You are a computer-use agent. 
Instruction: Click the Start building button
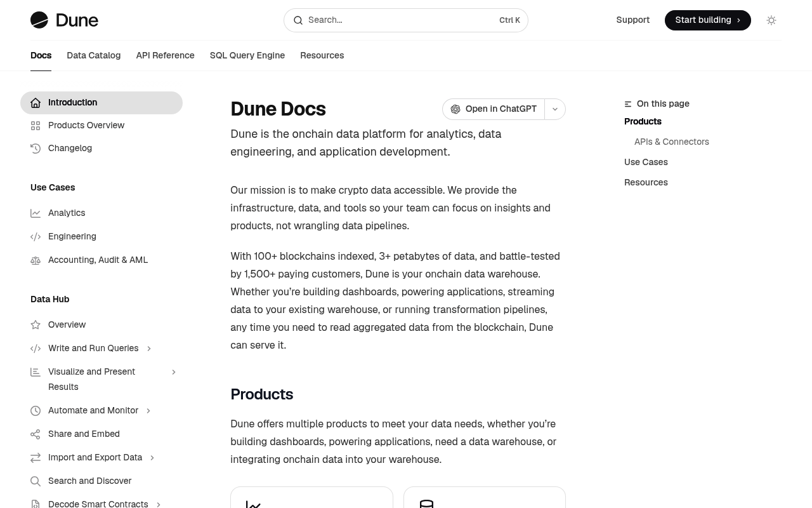pyautogui.click(x=708, y=20)
